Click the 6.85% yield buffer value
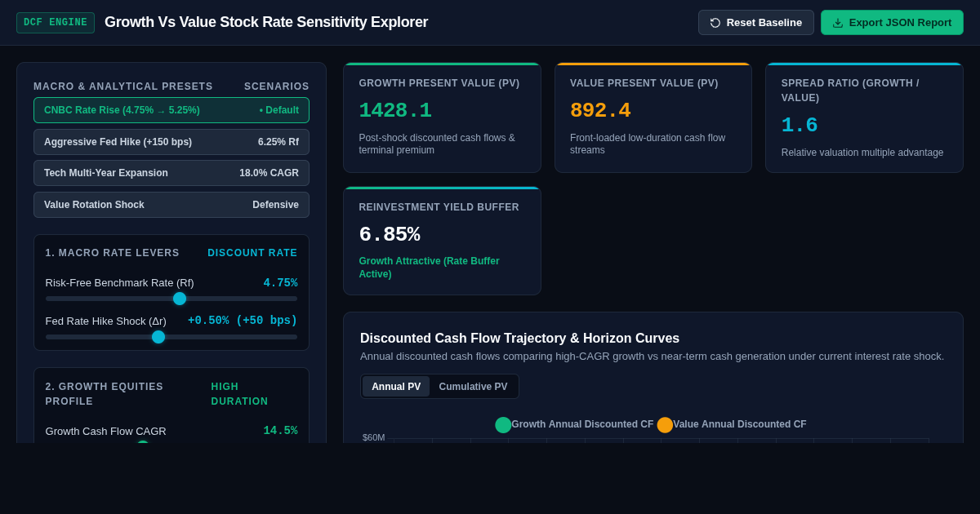Viewport: 980px width, 514px height. pos(390,235)
